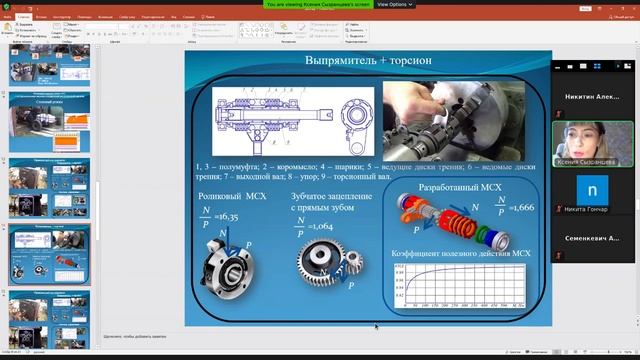The height and width of the screenshot is (360, 640).
Task: Open the Раздел section dropdown
Action: [x=72, y=36]
